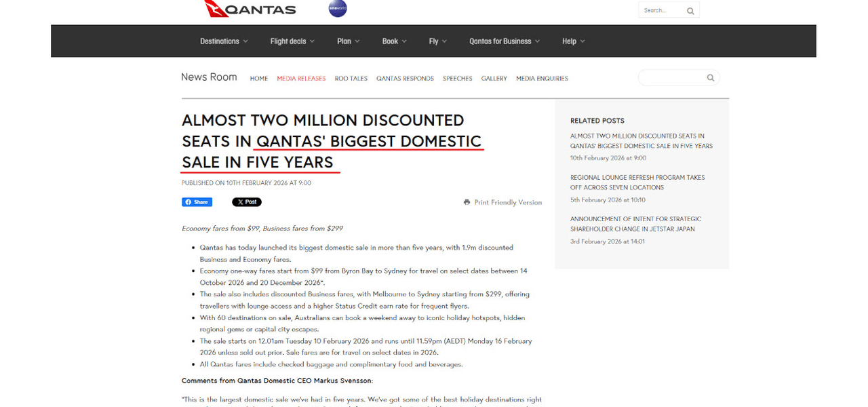Open the Plan dropdown menu
Image resolution: width=868 pixels, height=407 pixels.
coord(349,41)
